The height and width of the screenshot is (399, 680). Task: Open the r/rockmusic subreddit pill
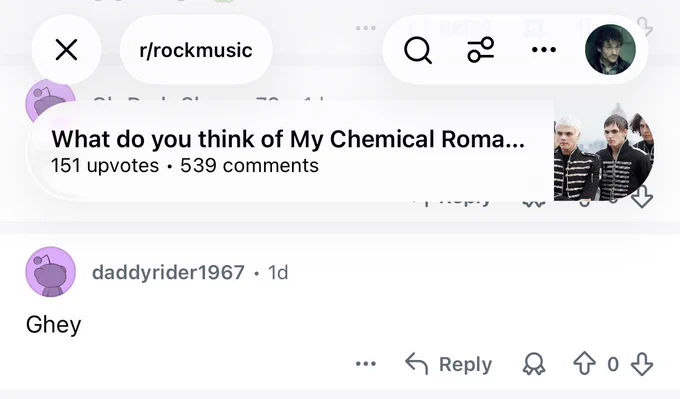[x=196, y=50]
